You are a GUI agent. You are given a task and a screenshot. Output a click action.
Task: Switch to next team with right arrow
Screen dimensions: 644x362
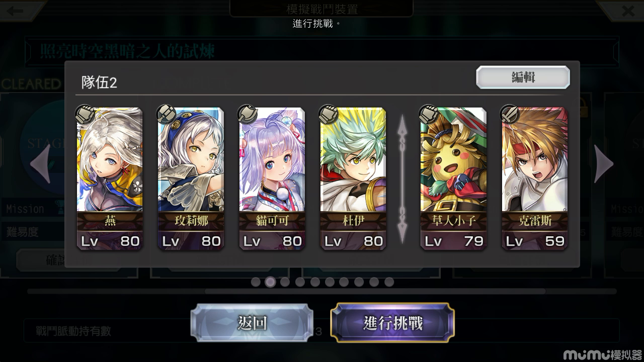[x=603, y=164]
